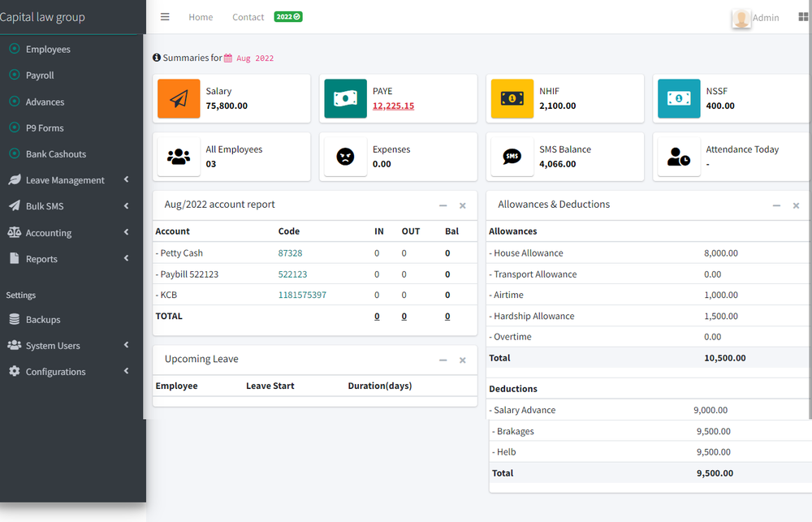Click the Expenses angry-face icon

coord(345,156)
